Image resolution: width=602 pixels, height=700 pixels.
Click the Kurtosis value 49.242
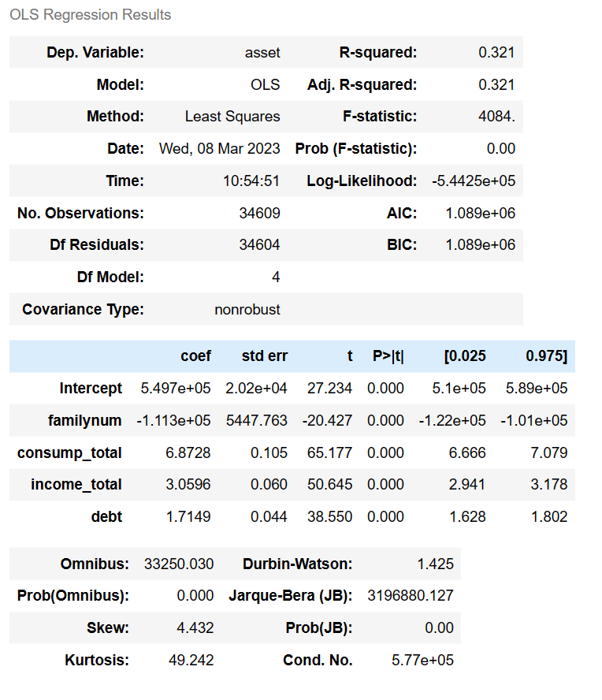191,660
